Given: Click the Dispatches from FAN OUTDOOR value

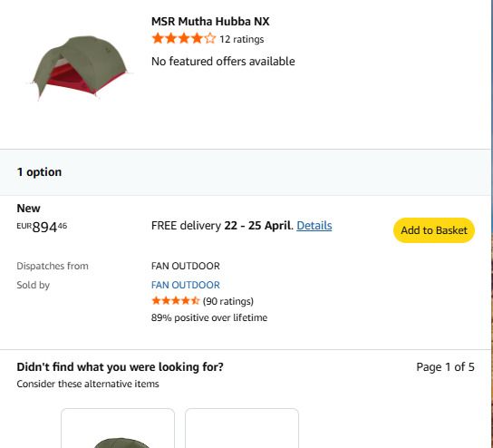Looking at the screenshot, I should [x=186, y=266].
